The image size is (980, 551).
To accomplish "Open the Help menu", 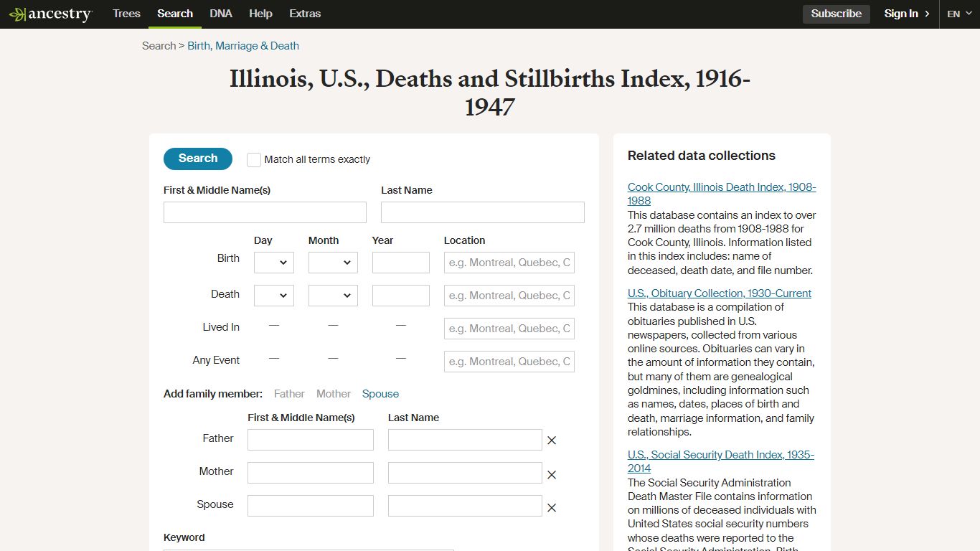I will [x=260, y=14].
